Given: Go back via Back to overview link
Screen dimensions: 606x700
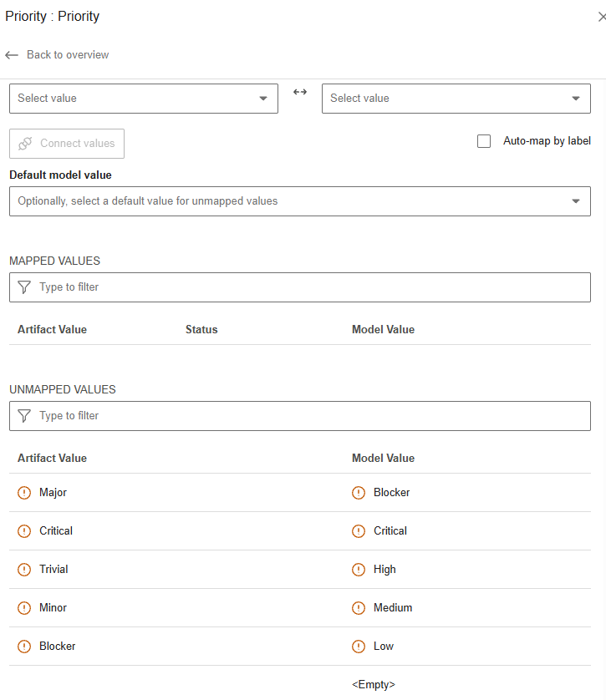Looking at the screenshot, I should tap(67, 55).
